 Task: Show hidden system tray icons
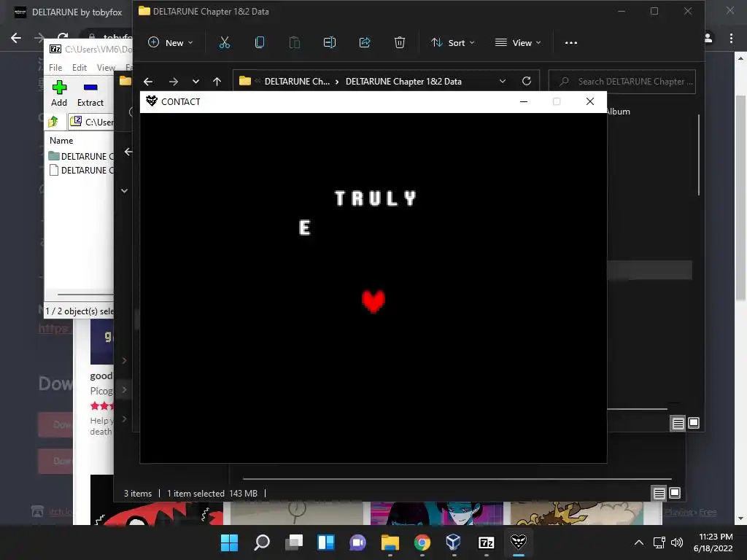click(639, 542)
